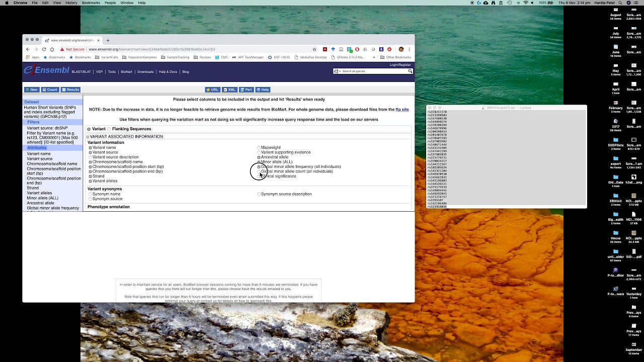
Task: Open the Chrome File menu
Action: tap(35, 3)
